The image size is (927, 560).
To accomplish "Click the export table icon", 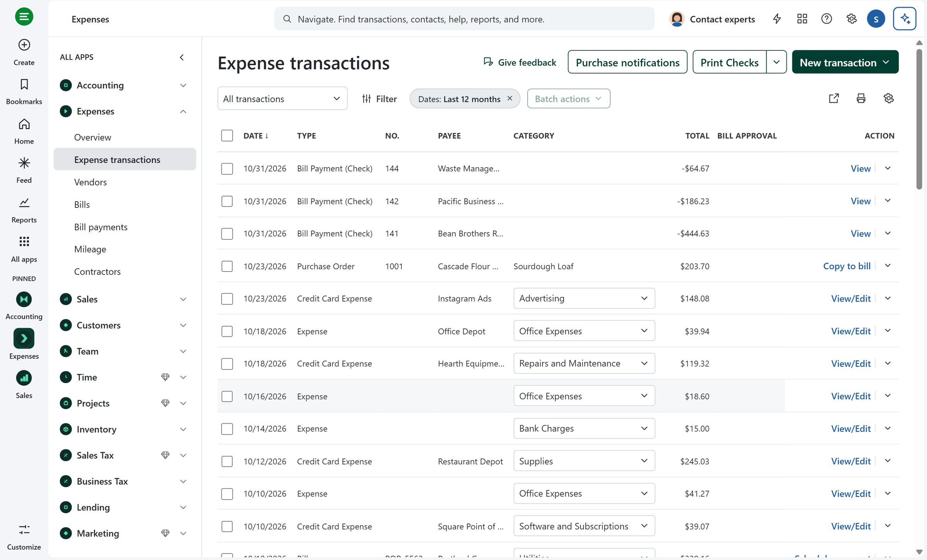I will (x=834, y=98).
